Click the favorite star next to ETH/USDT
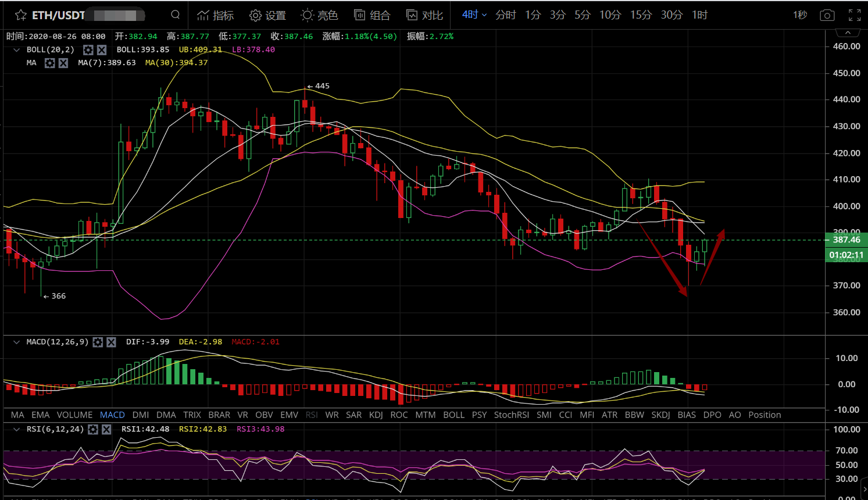Image resolution: width=868 pixels, height=500 pixels. (21, 15)
